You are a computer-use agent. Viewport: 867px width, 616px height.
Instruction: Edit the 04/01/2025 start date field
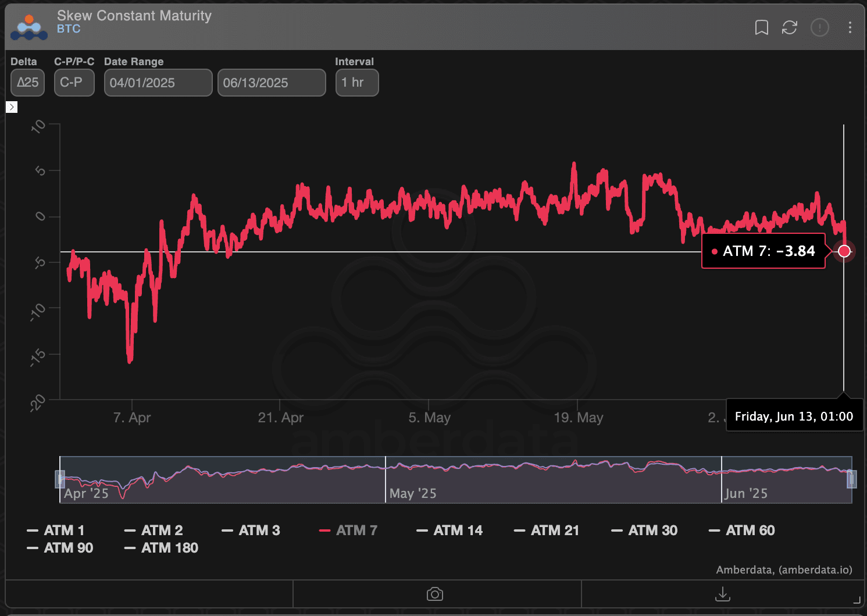[x=158, y=83]
